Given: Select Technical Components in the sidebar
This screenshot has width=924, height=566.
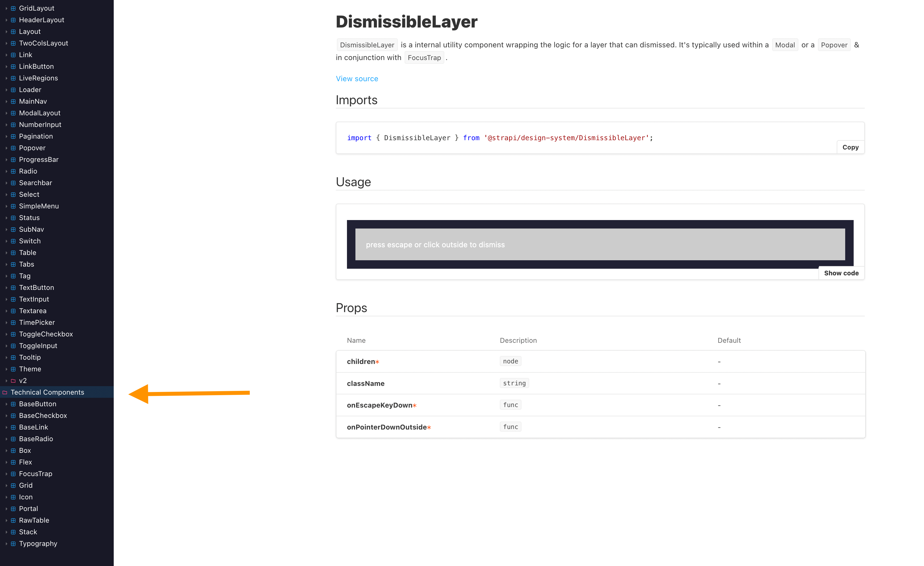Looking at the screenshot, I should tap(48, 392).
